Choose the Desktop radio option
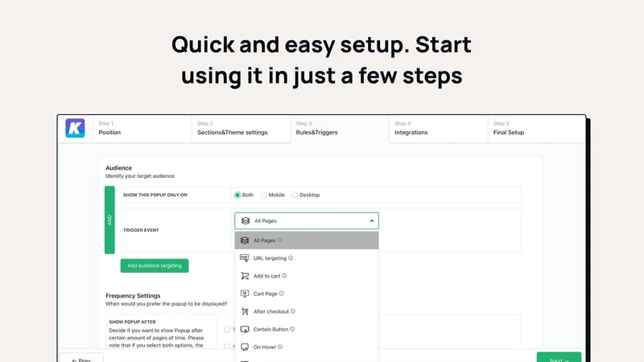 click(x=295, y=195)
